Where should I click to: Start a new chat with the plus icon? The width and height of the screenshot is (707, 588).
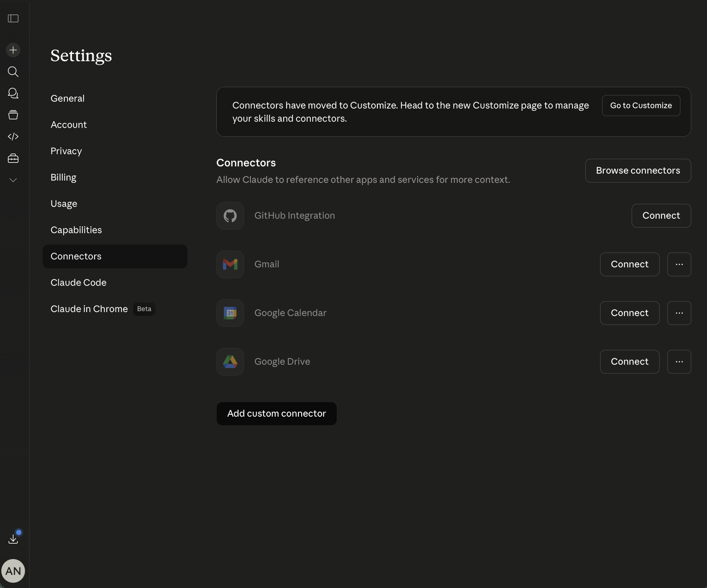pyautogui.click(x=13, y=50)
